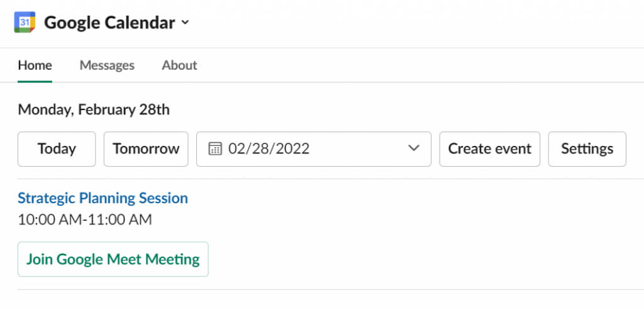The image size is (644, 310).
Task: Click the divider line below the Join button
Action: (x=322, y=290)
